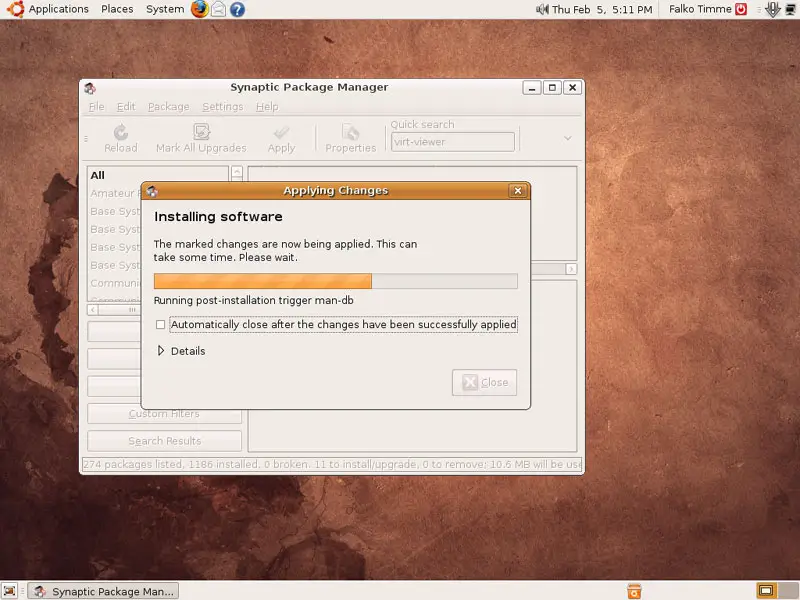Click the Quick search field containing virt-viewer
This screenshot has height=600, width=800.
pyautogui.click(x=453, y=142)
